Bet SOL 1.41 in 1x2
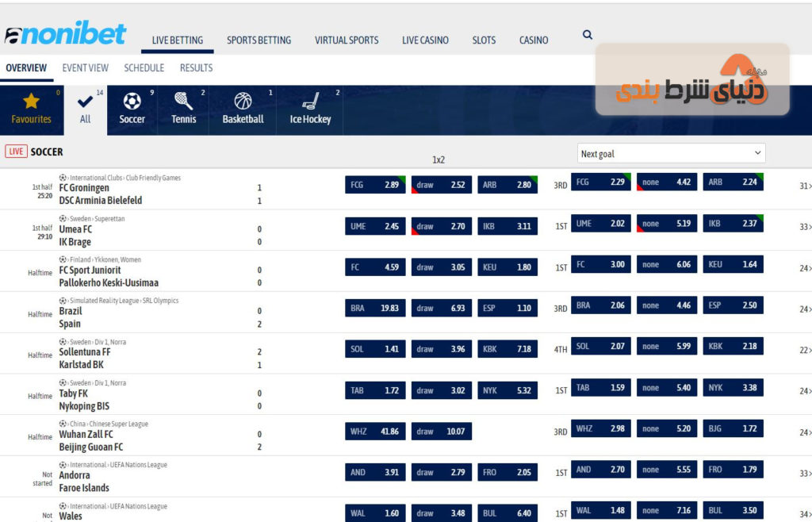The height and width of the screenshot is (522, 812). pos(375,349)
